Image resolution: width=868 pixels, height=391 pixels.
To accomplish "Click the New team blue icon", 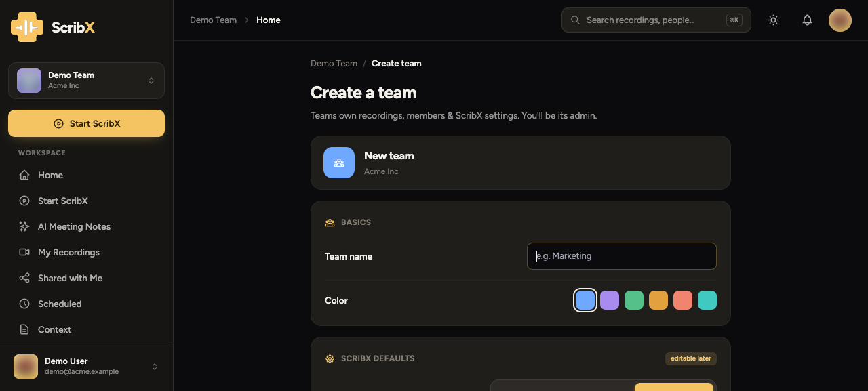I will coord(339,163).
